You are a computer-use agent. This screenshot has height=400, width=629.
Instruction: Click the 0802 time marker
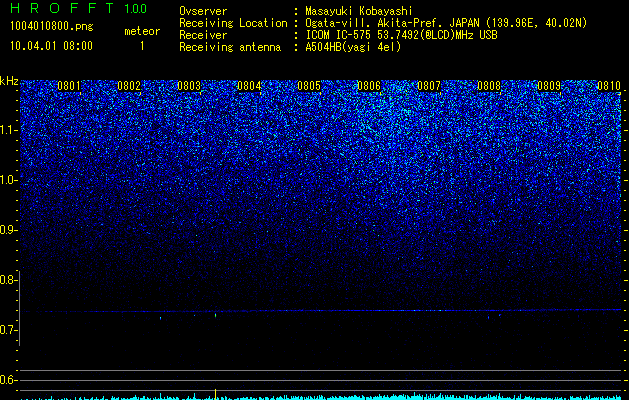[x=129, y=86]
